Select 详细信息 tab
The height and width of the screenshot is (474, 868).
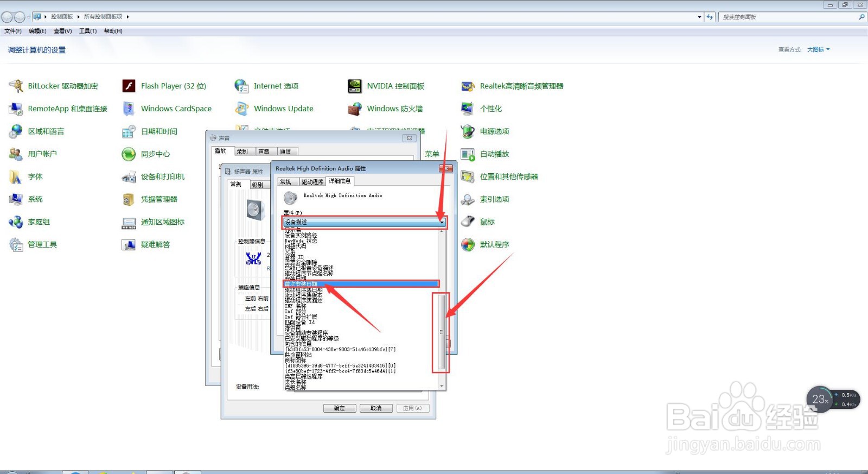(340, 181)
